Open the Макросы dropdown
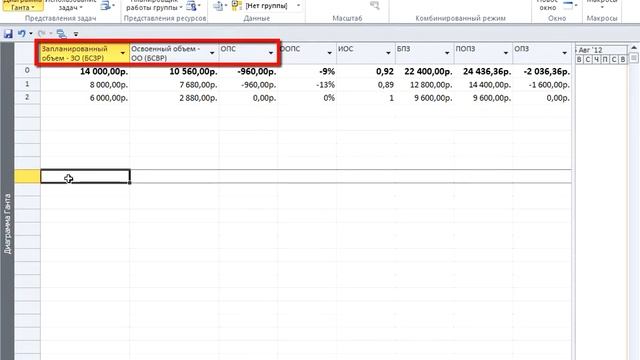This screenshot has height=360, width=640. click(602, 4)
